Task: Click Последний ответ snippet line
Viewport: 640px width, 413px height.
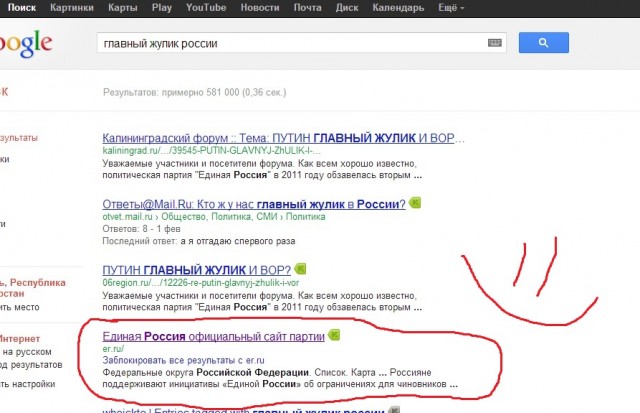Action: 198,241
